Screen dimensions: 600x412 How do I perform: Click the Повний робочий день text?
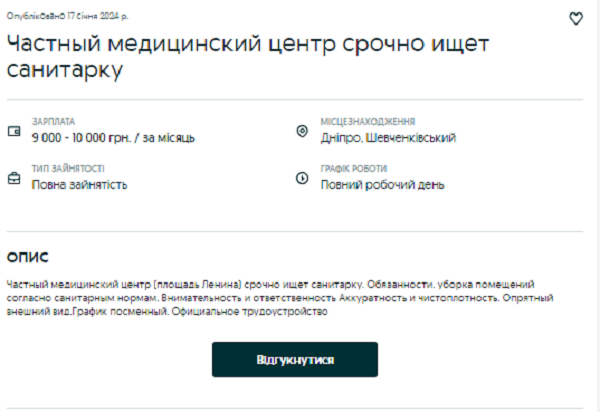[x=382, y=185]
